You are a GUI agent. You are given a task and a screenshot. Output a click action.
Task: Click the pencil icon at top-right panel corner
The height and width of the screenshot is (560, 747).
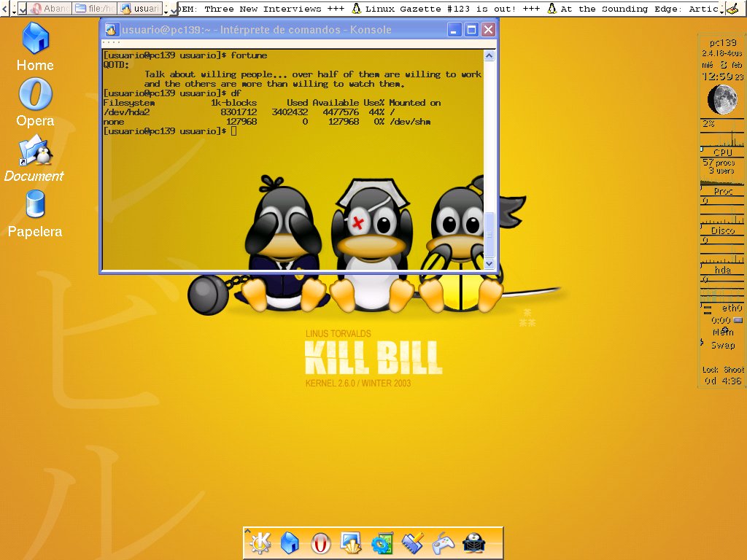tap(732, 8)
